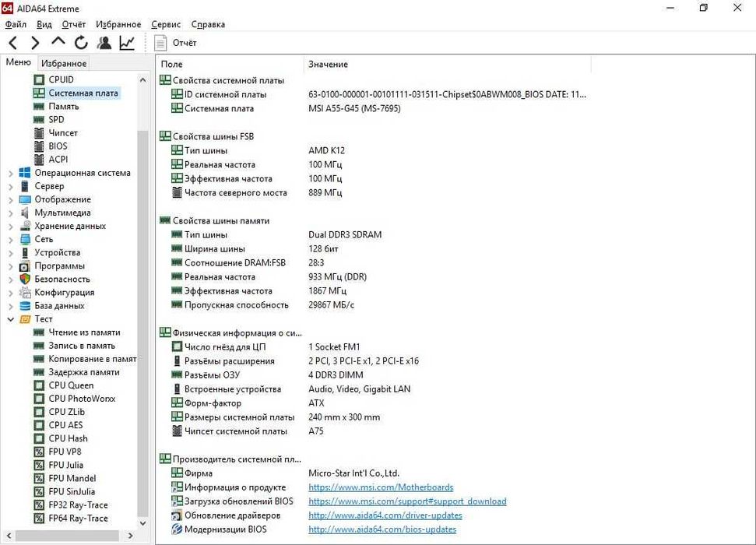Click the Отчёт toolbar button label
The image size is (756, 545).
pyautogui.click(x=185, y=43)
